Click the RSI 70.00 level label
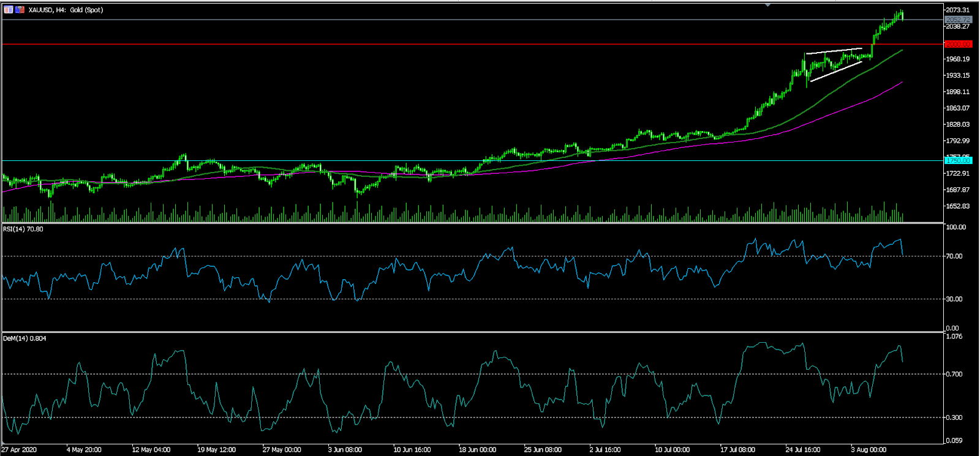Viewport: 980px width, 456px height. tap(956, 256)
